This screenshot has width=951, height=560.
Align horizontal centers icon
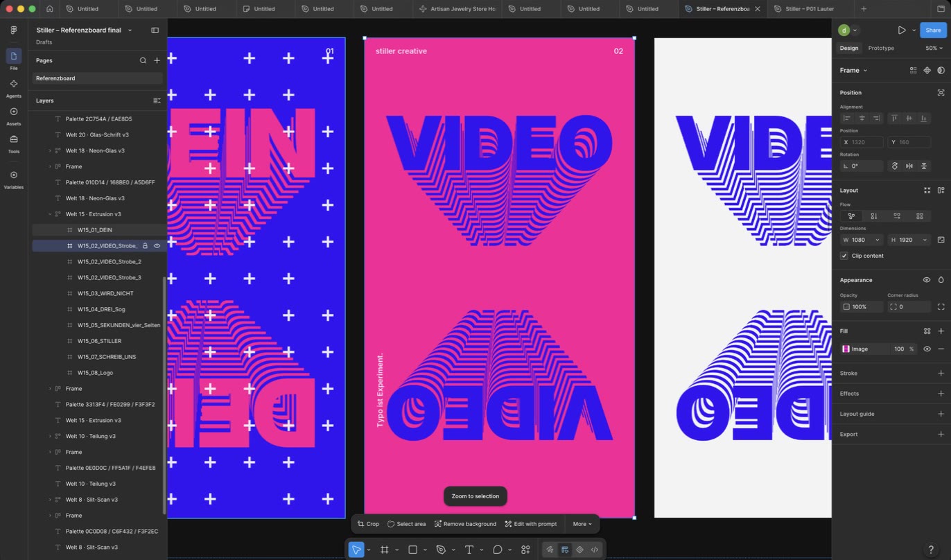(x=862, y=119)
